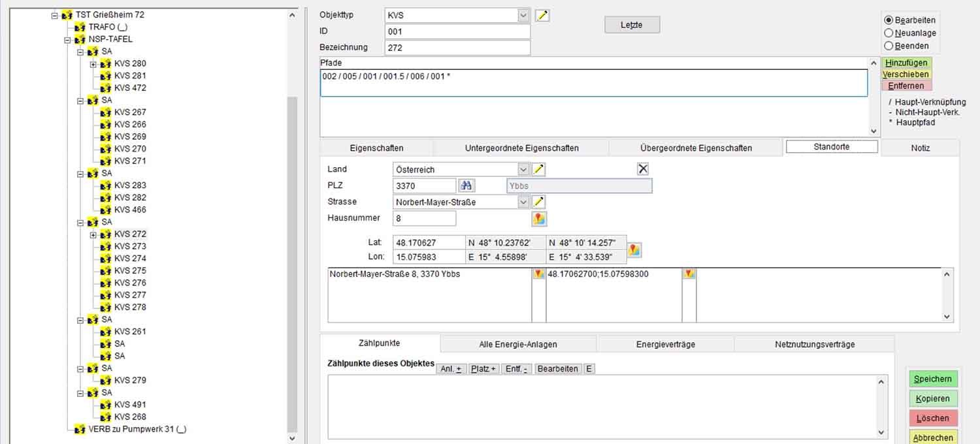The image size is (980, 444).
Task: Switch to Untergeordnete Eigenschaften tab
Action: 521,148
